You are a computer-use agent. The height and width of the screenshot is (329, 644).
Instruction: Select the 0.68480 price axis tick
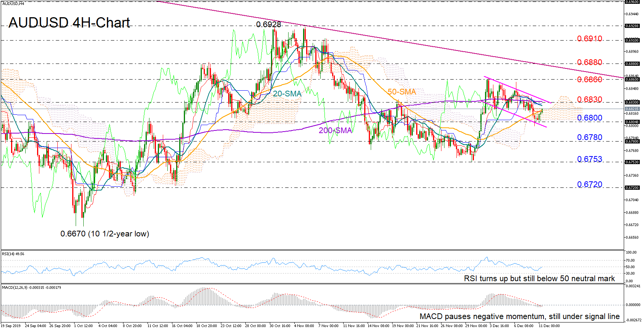(632, 89)
